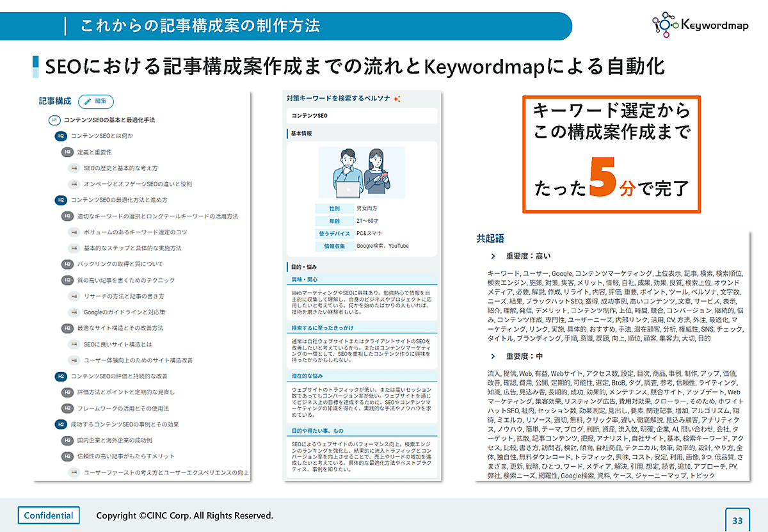The image size is (768, 532).
Task: Click the 性別 label cell
Action: (334, 209)
